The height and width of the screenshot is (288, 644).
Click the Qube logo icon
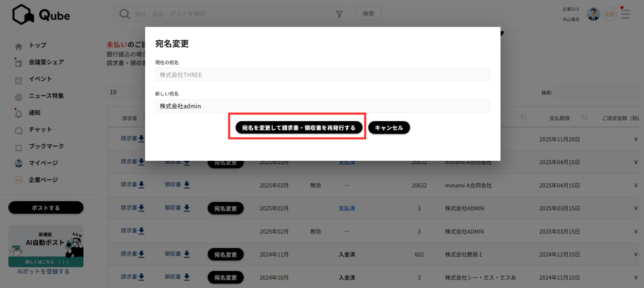click(x=23, y=15)
